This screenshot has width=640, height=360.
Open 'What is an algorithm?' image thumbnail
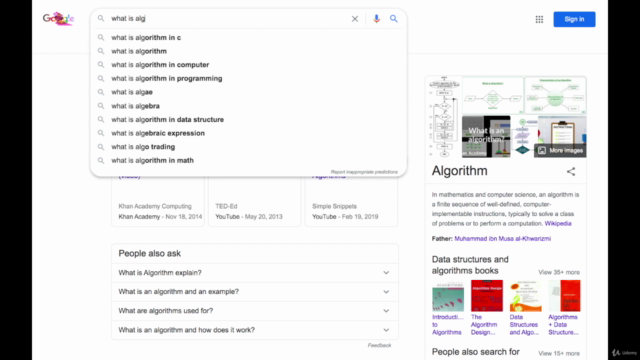pyautogui.click(x=486, y=136)
